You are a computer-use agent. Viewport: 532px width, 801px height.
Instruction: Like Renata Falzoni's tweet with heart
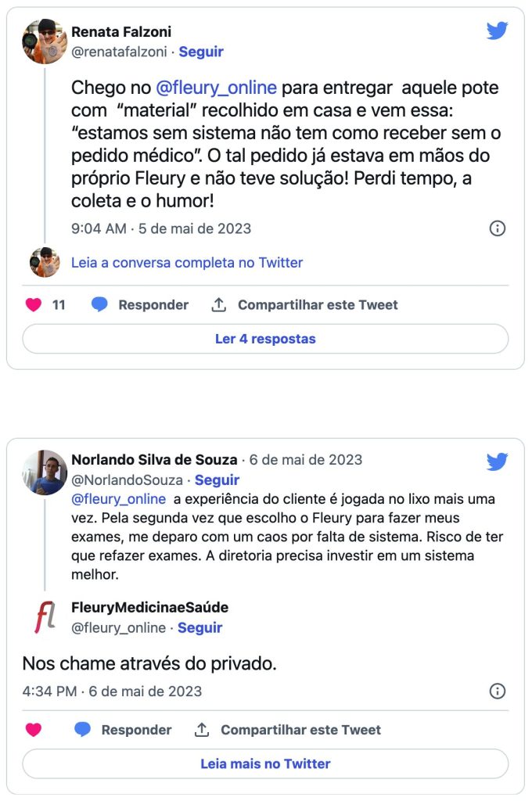pyautogui.click(x=33, y=305)
